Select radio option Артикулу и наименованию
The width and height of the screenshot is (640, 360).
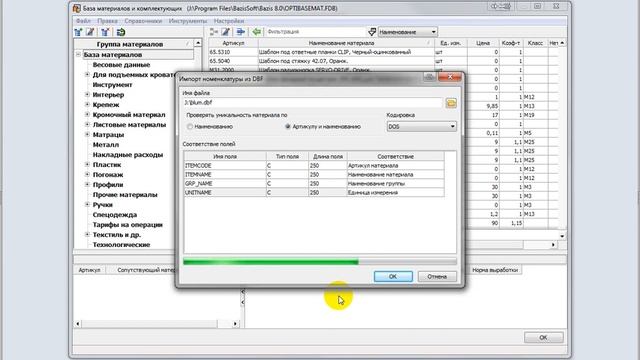[288, 127]
